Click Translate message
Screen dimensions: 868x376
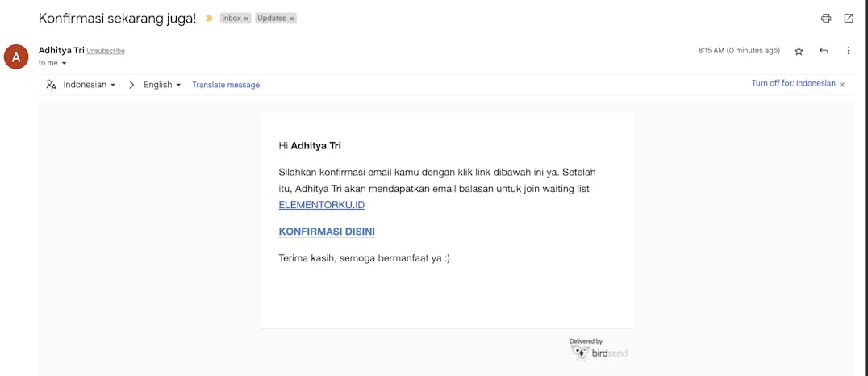[226, 85]
